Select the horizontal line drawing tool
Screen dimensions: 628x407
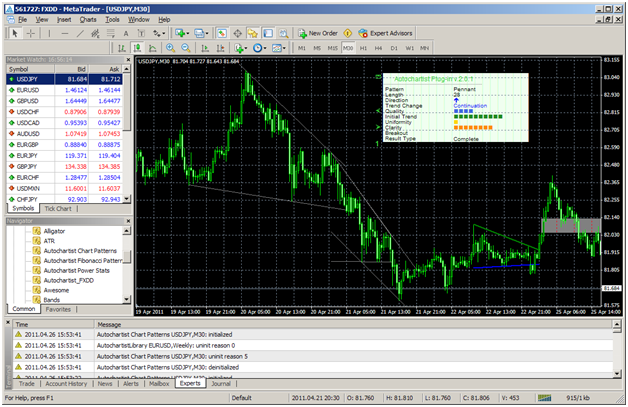[x=64, y=33]
